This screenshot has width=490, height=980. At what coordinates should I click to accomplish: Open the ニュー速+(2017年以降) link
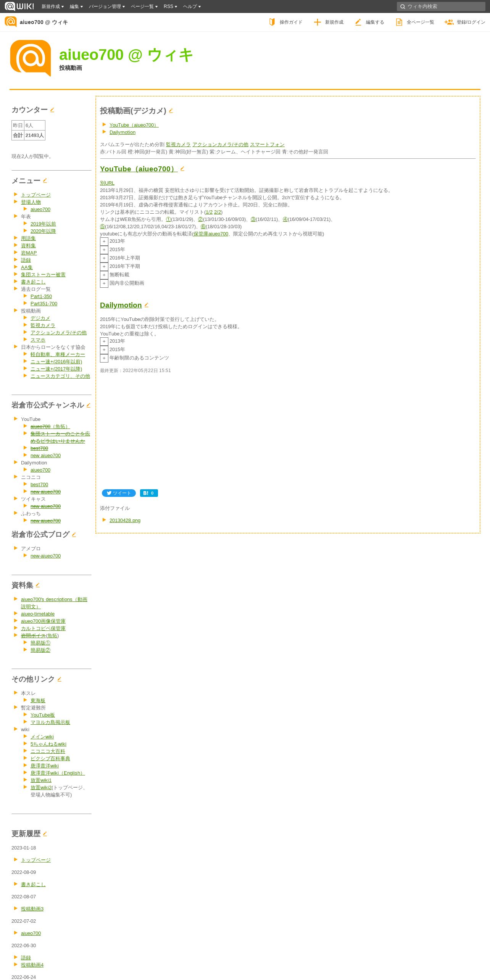[56, 369]
